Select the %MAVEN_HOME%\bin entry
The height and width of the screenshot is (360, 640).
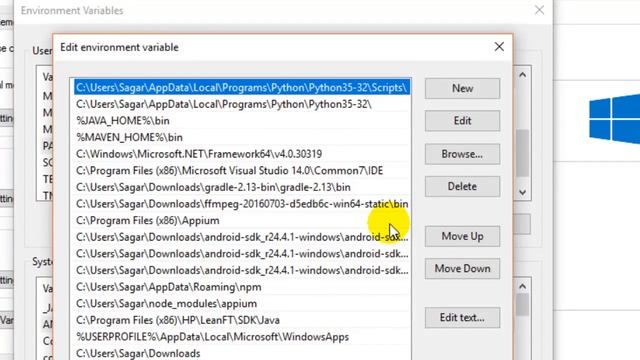242,137
